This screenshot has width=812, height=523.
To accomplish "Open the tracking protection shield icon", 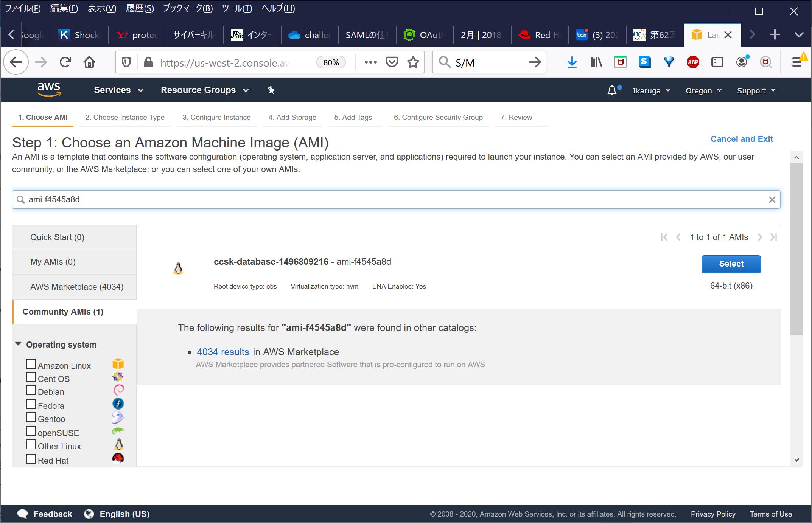I will pos(126,62).
